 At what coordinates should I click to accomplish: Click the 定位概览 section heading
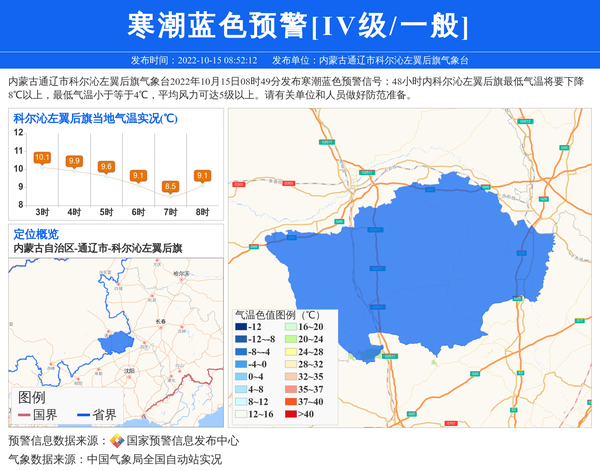pyautogui.click(x=36, y=233)
